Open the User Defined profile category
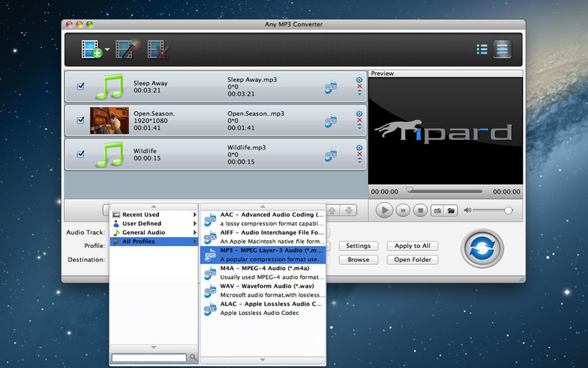Screen dimensions: 588x368 154,224
